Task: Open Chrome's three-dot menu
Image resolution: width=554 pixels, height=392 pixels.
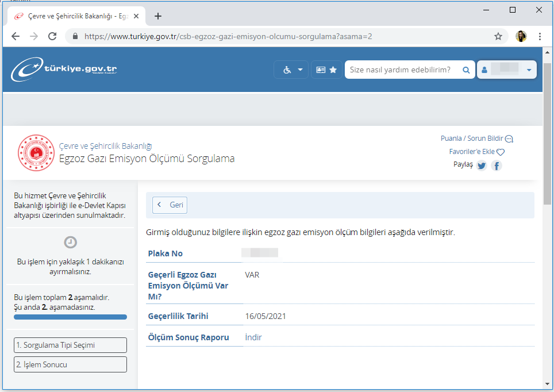Action: [x=540, y=36]
